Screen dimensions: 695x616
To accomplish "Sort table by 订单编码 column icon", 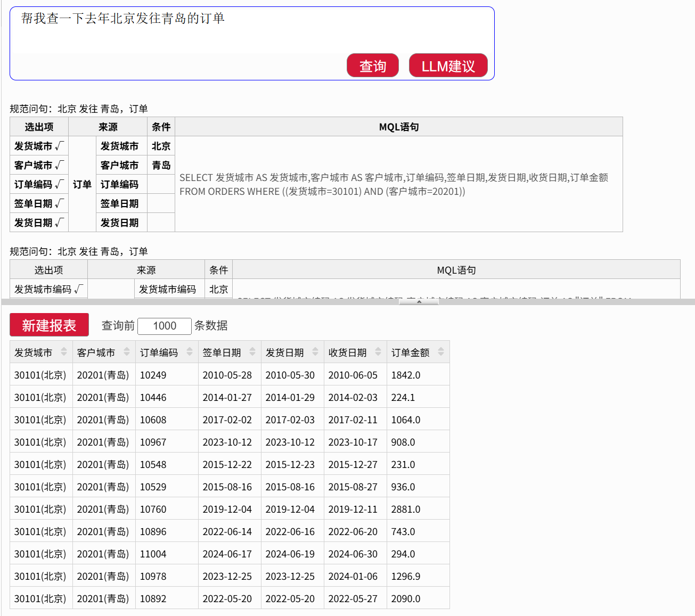I will point(190,352).
